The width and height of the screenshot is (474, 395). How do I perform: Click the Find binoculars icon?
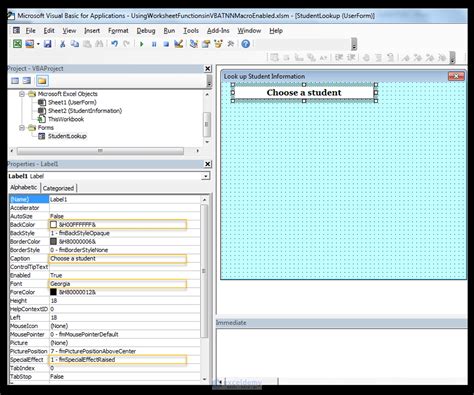(99, 44)
